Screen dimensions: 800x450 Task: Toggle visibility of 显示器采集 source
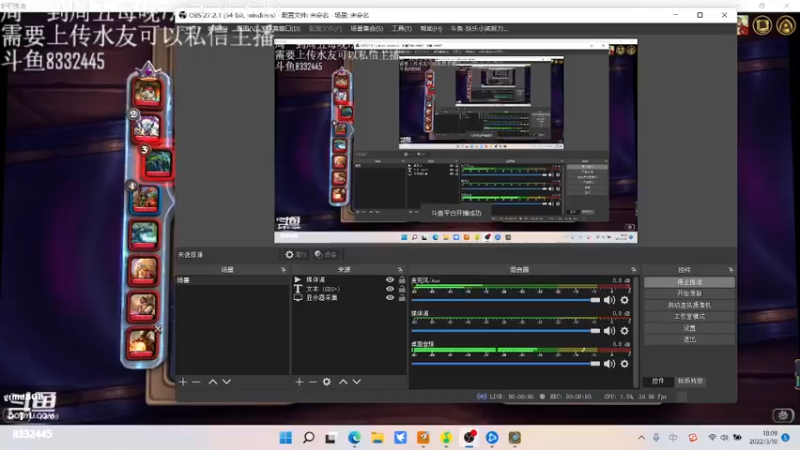pyautogui.click(x=390, y=297)
